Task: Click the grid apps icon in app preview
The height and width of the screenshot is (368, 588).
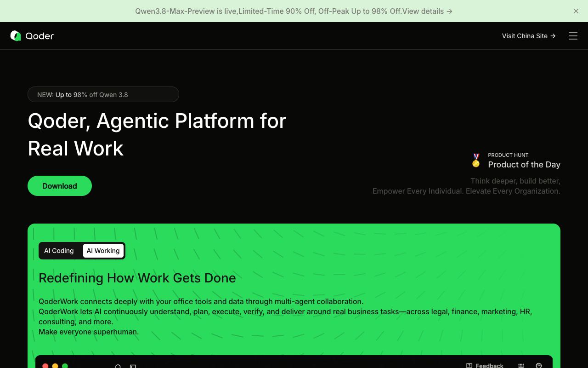Action: click(521, 366)
